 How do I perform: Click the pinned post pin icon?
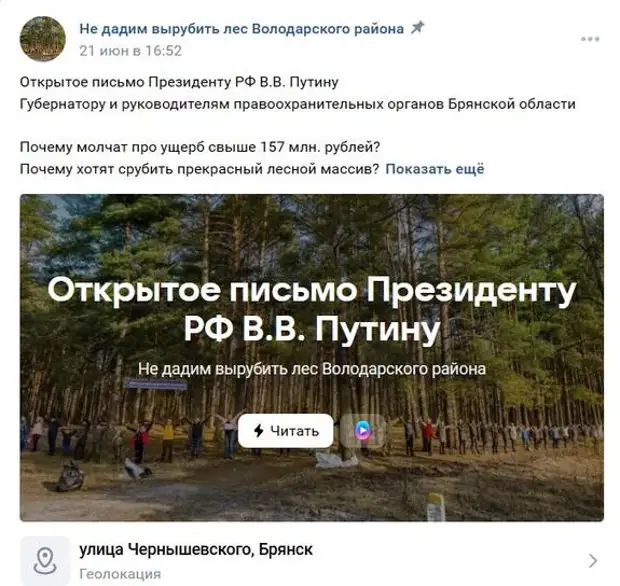[418, 28]
